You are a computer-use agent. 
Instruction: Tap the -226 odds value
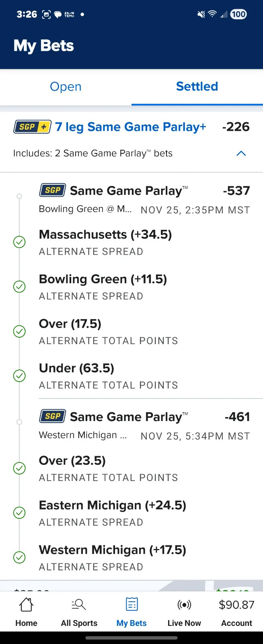coord(236,127)
